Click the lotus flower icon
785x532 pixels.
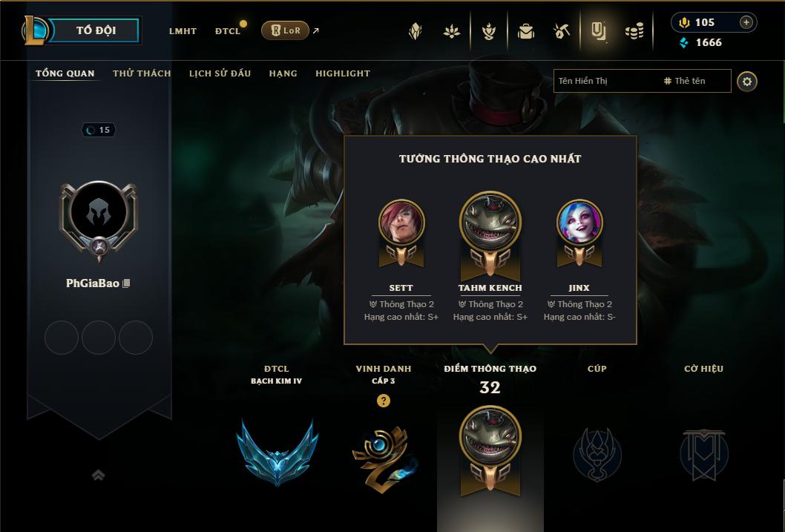point(452,31)
